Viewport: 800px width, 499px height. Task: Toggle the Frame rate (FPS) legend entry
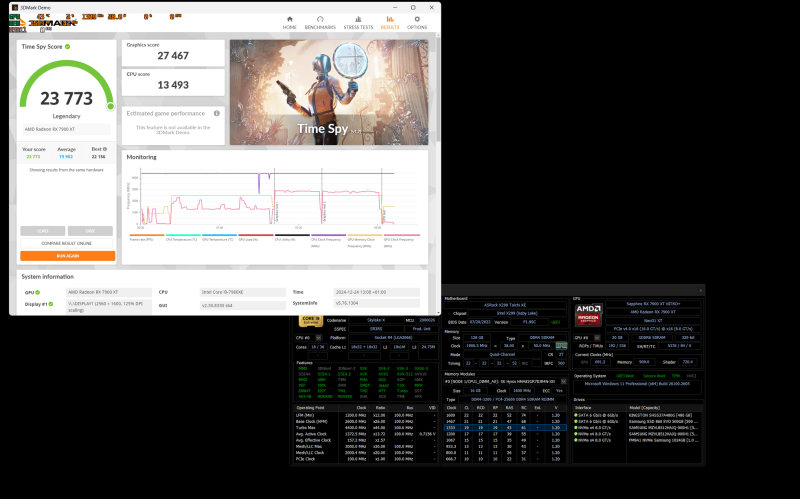(x=147, y=238)
